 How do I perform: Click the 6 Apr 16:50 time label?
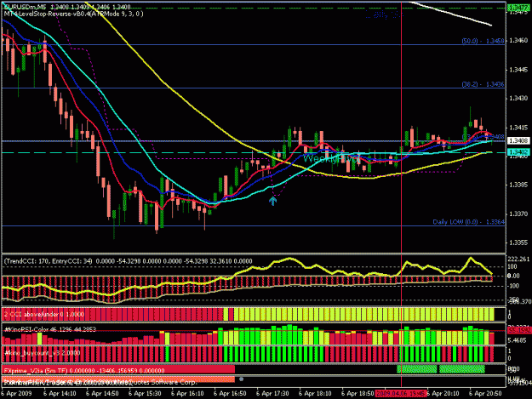click(x=230, y=394)
